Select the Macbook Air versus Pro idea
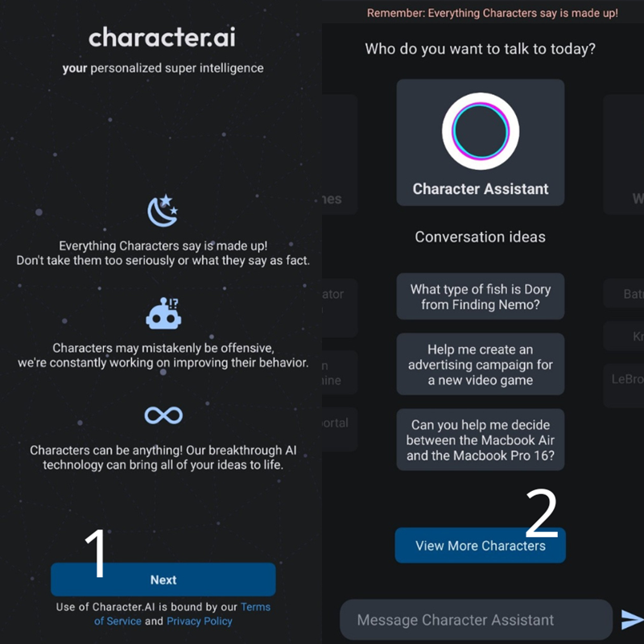 coord(481,440)
